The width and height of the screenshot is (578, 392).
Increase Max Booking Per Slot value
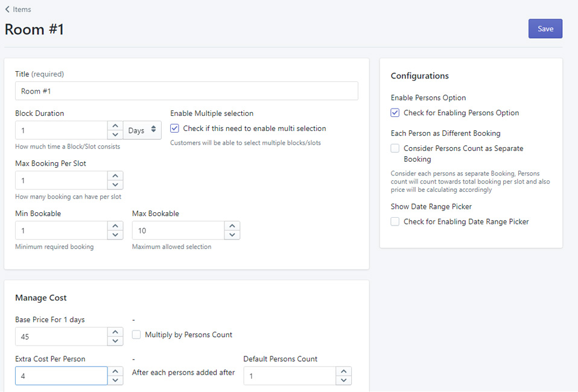coord(115,176)
